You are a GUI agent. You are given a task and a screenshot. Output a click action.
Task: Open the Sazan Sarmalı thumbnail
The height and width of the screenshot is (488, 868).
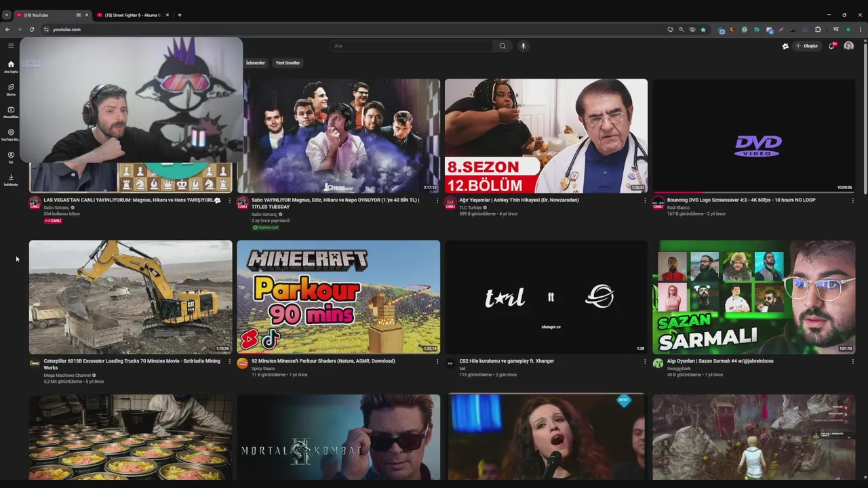click(753, 297)
